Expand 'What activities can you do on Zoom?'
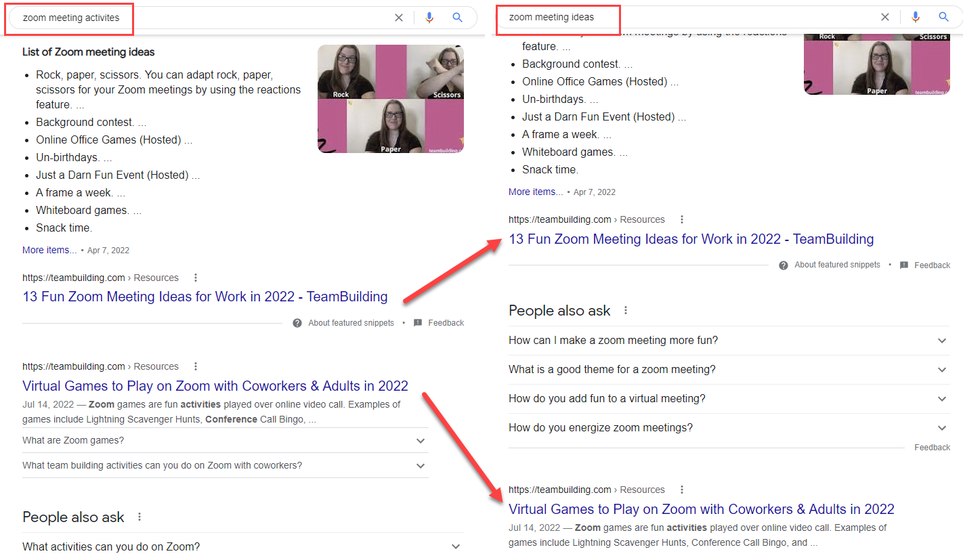The width and height of the screenshot is (963, 560). 243,546
